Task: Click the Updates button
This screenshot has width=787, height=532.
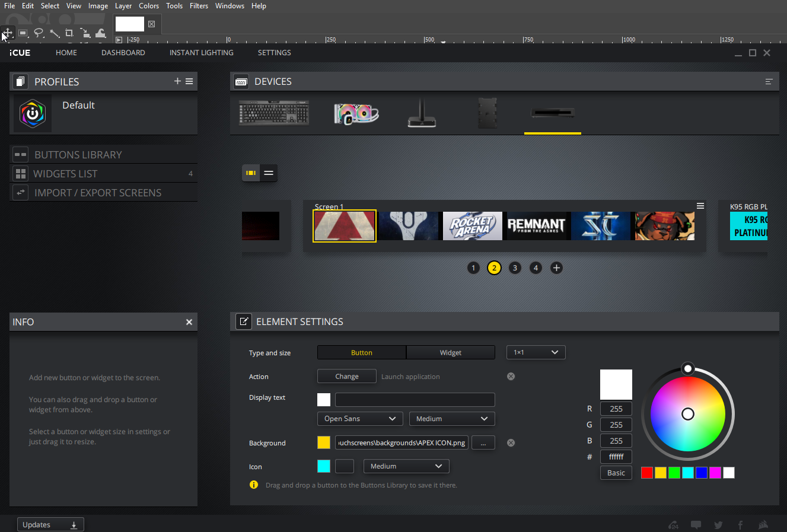Action: [50, 524]
